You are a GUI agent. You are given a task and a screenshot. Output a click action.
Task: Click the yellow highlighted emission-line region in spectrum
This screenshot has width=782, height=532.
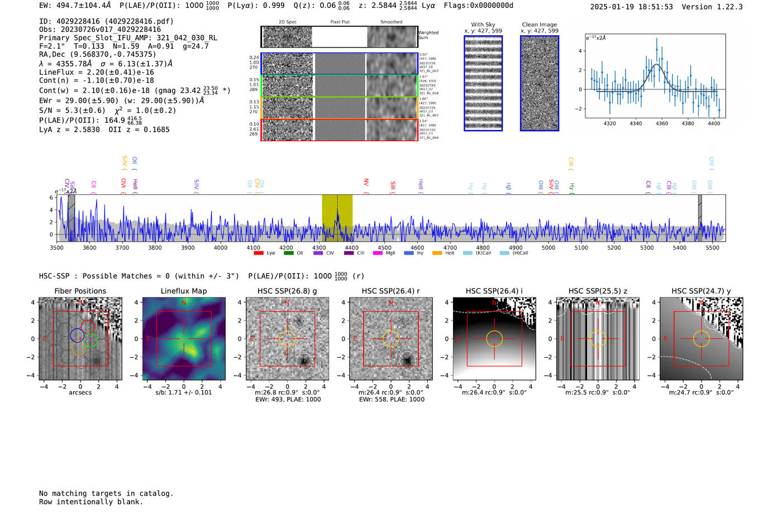coord(337,218)
